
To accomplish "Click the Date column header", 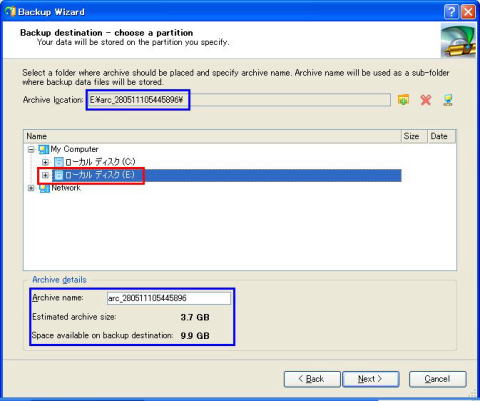I will 441,136.
